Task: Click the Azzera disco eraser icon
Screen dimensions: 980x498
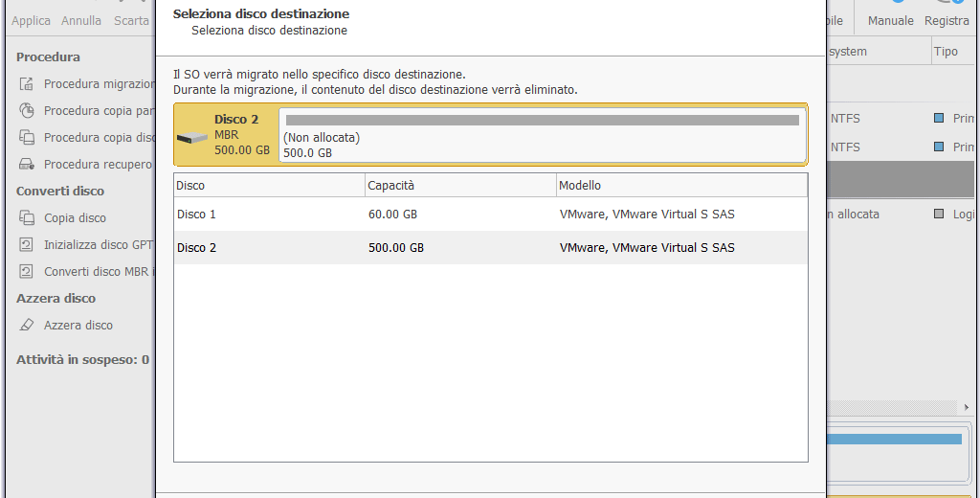Action: click(x=26, y=325)
